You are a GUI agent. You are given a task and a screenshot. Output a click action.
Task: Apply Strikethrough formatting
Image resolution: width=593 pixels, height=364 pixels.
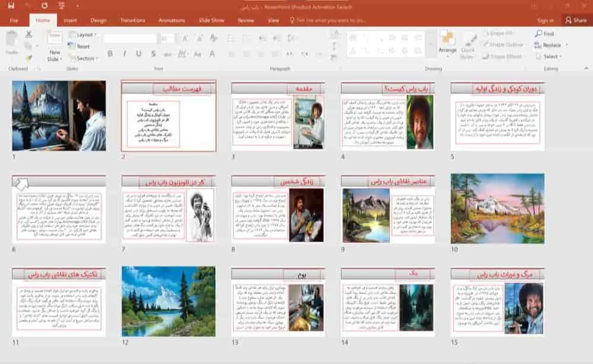(153, 54)
